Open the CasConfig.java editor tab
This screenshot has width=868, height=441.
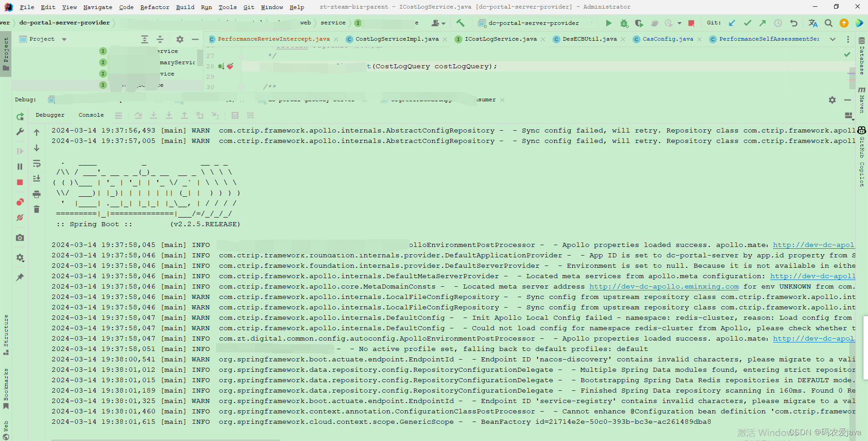668,39
